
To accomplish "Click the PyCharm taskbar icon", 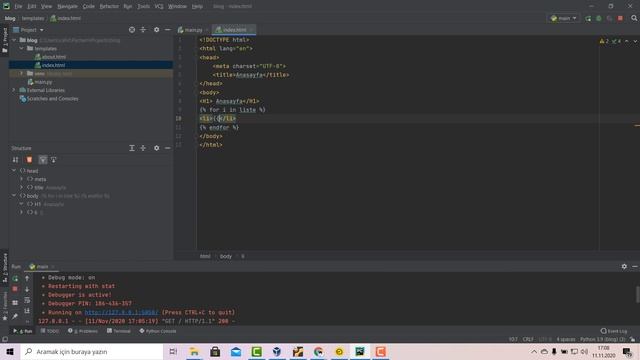I will [360, 351].
